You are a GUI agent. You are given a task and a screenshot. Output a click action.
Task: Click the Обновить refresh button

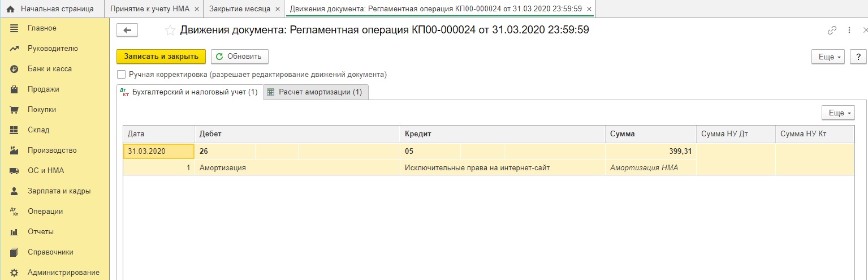click(240, 57)
